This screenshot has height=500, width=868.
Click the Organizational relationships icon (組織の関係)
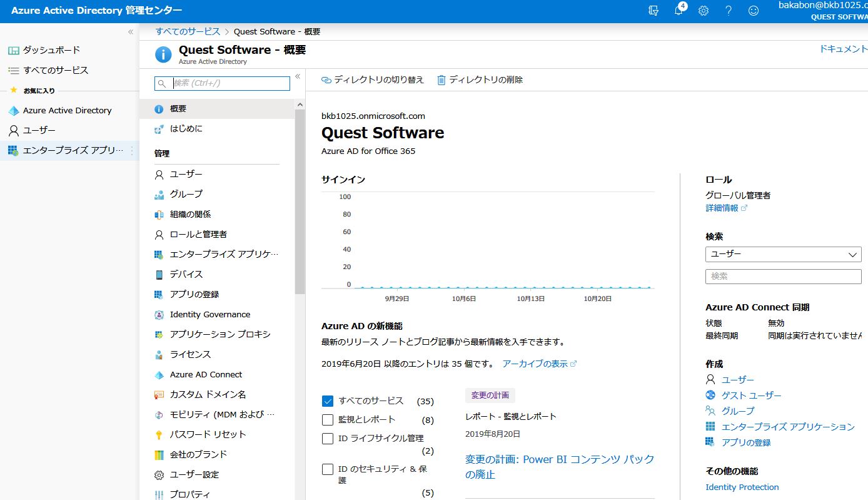[x=159, y=215]
